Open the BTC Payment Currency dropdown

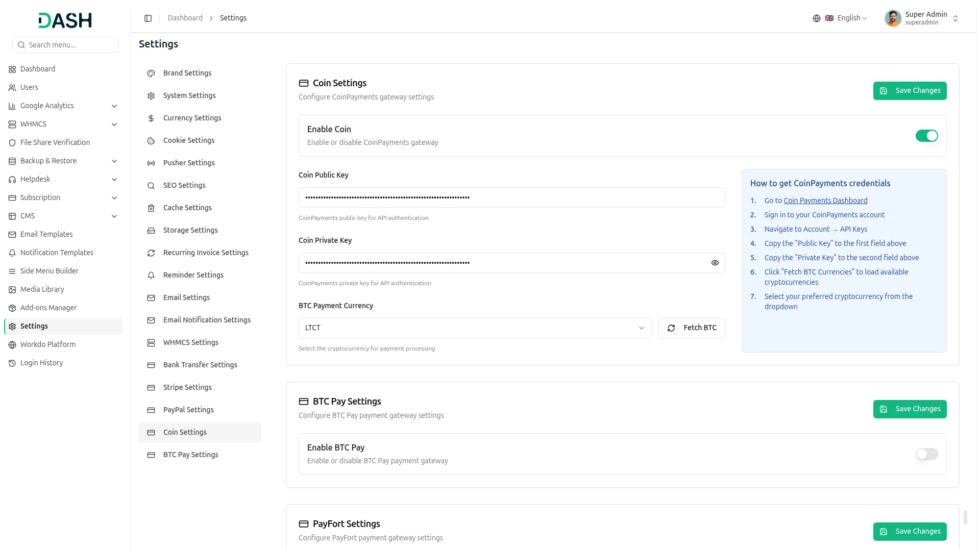click(475, 328)
